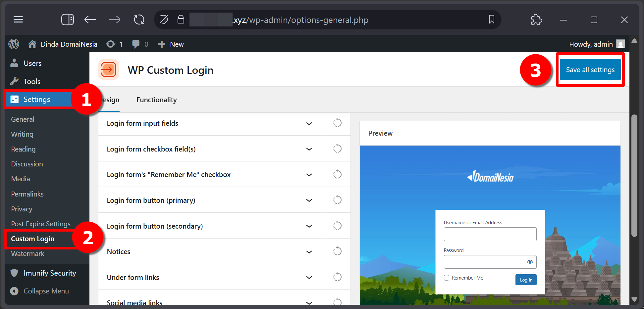Open the updates icon showing 1
The image size is (644, 309).
(x=114, y=44)
